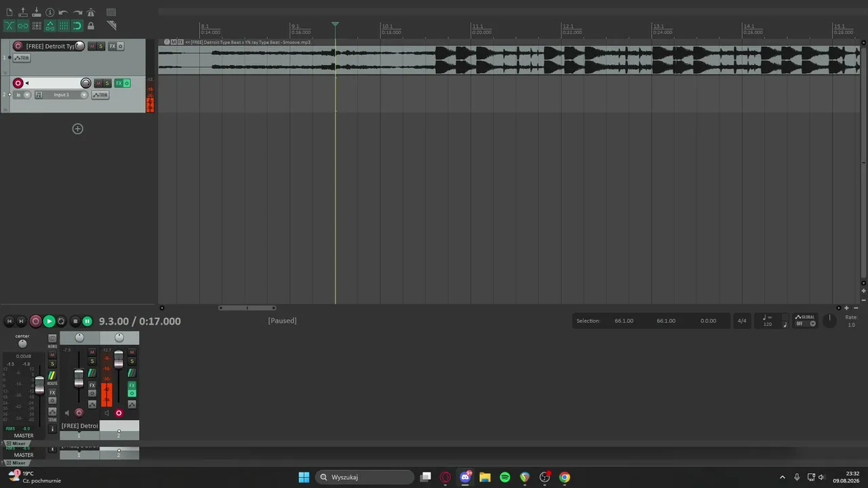Mute track 2 in the track panel
The width and height of the screenshot is (868, 488).
(x=98, y=83)
